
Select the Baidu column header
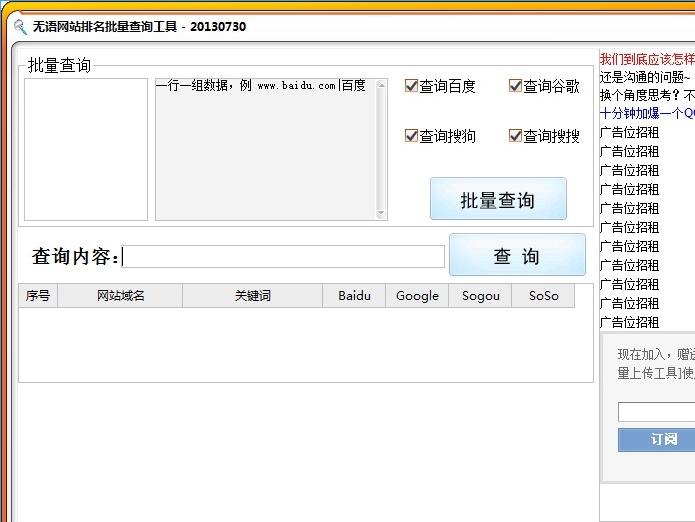pos(354,296)
